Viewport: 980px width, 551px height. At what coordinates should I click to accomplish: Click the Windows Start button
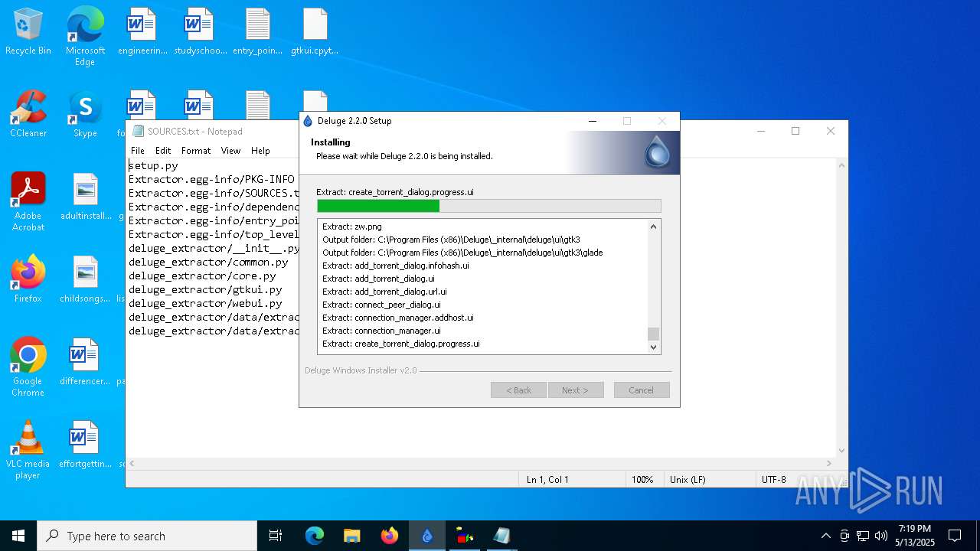click(18, 536)
